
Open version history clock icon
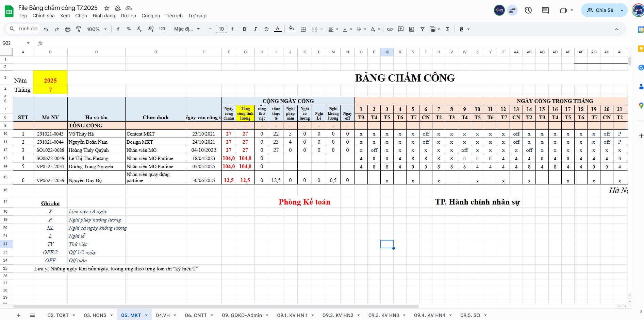[x=528, y=10]
